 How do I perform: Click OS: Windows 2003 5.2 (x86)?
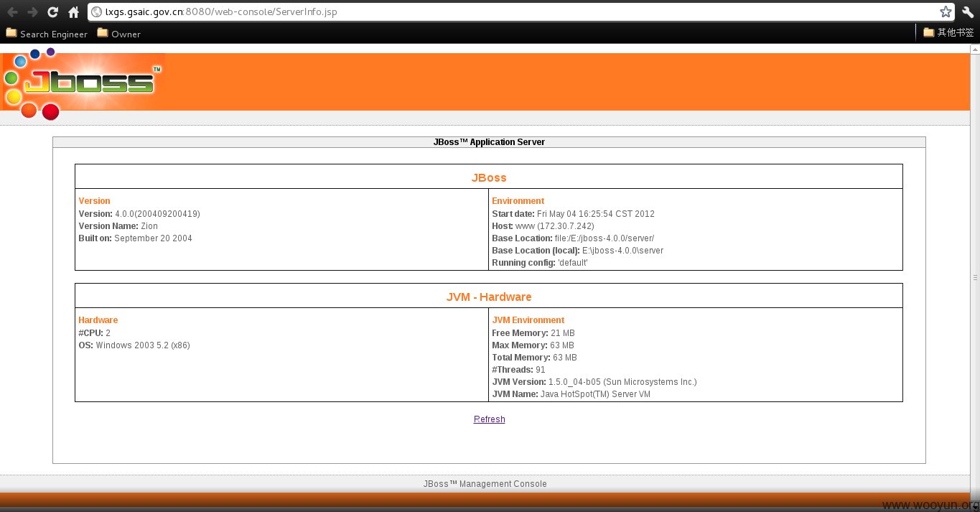134,345
